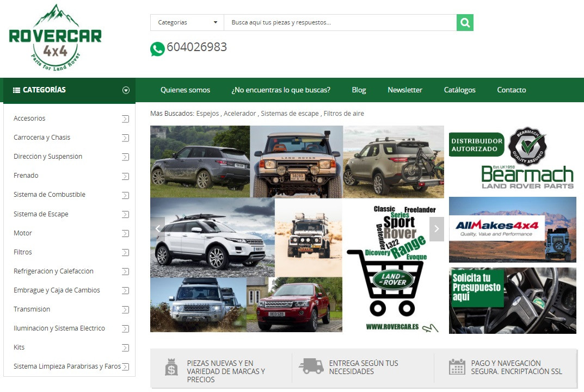This screenshot has width=584, height=392.
Task: Select Sistema Limpieza Parabrisas y Faros
Action: pyautogui.click(x=67, y=366)
